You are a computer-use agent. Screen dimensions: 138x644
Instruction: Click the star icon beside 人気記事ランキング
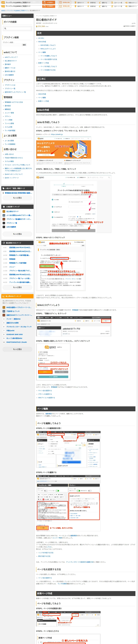pyautogui.click(x=4, y=207)
